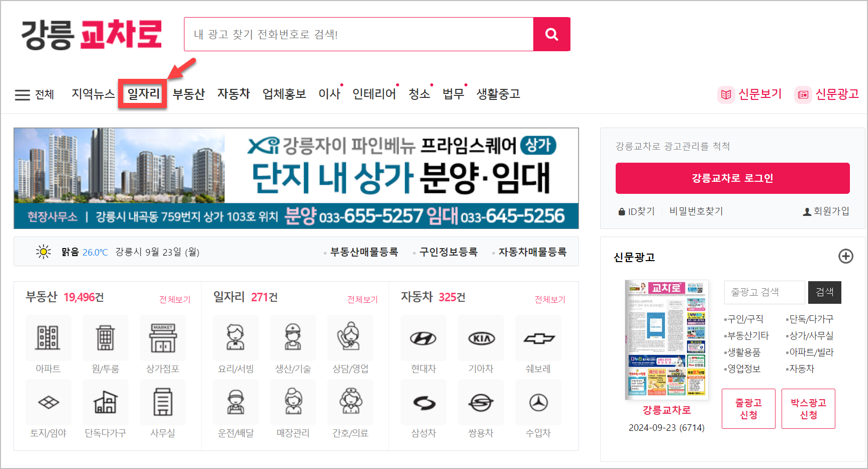Open the 수입차 Mercedes logo icon

538,402
